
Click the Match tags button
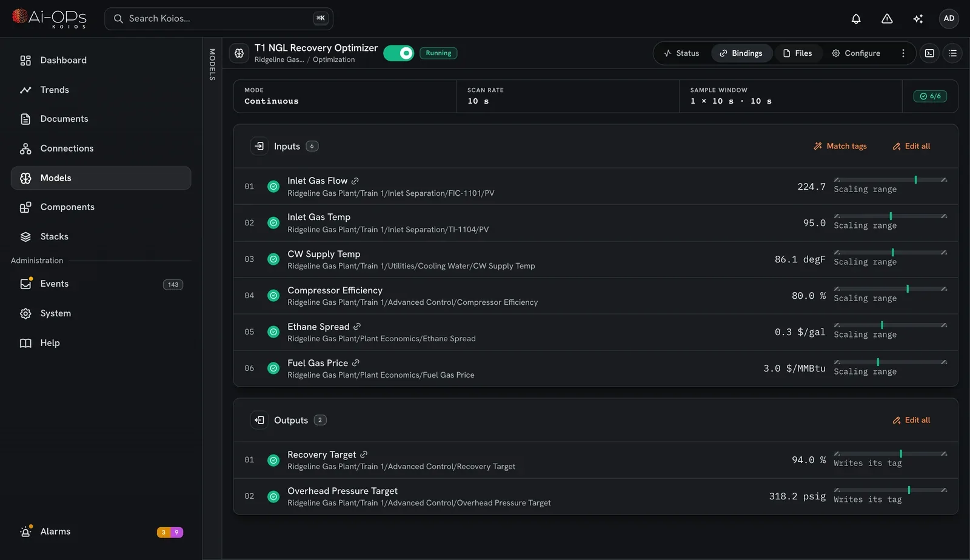point(840,146)
